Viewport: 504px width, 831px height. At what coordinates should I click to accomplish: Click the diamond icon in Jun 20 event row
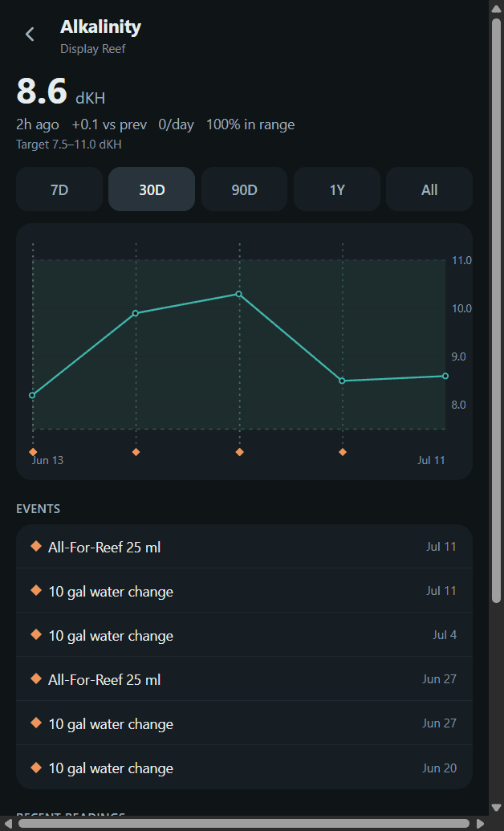(x=36, y=767)
